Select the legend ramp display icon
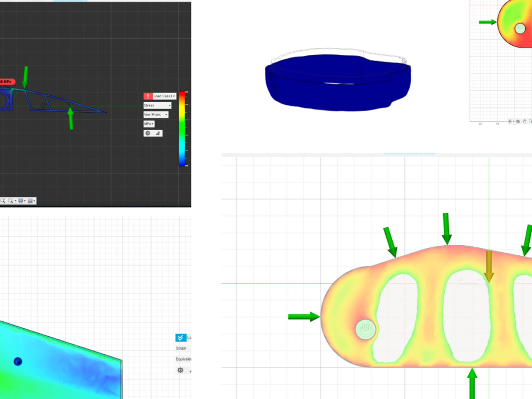 pos(157,134)
